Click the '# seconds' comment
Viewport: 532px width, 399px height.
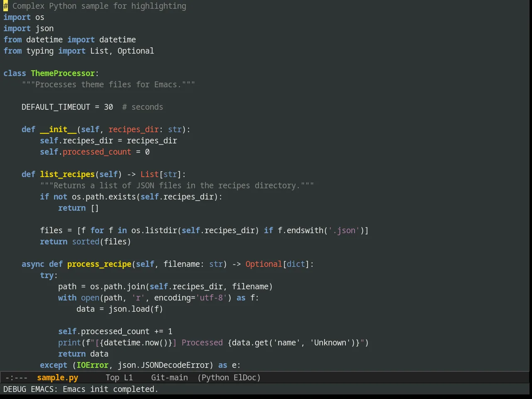tap(143, 107)
